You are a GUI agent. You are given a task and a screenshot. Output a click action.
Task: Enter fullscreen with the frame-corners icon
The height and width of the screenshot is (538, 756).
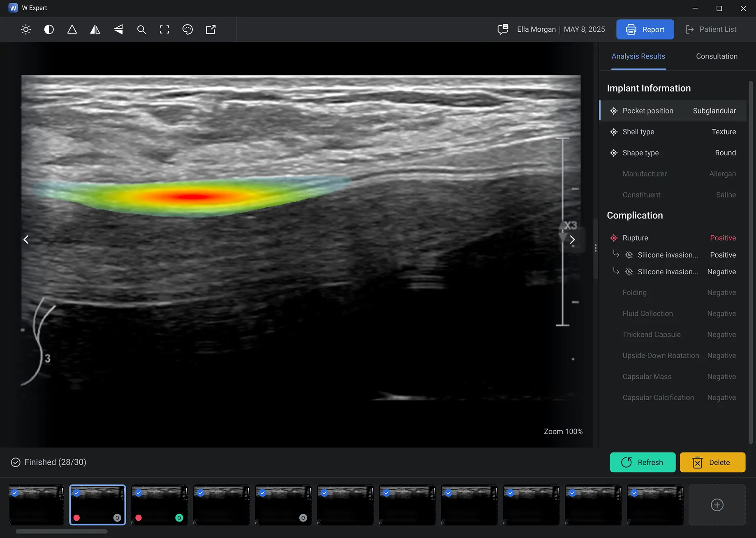(164, 30)
